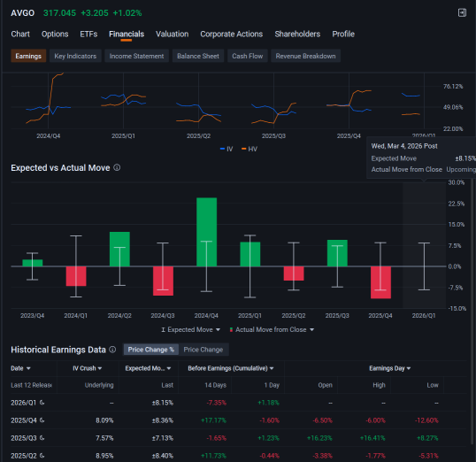Switch to Price Change view

tap(203, 350)
